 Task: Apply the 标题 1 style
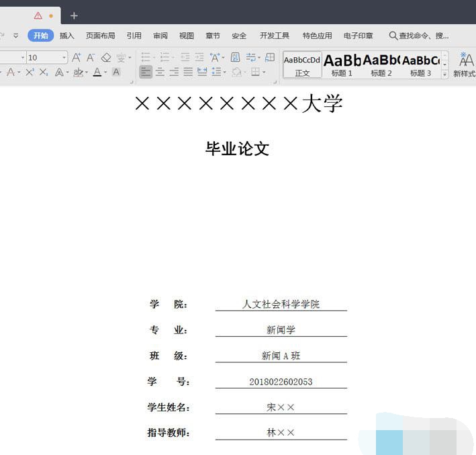(x=342, y=65)
